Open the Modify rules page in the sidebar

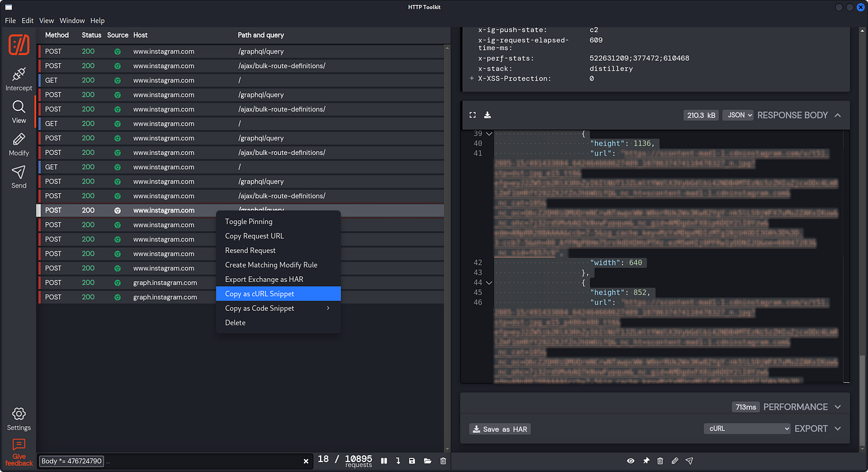19,144
